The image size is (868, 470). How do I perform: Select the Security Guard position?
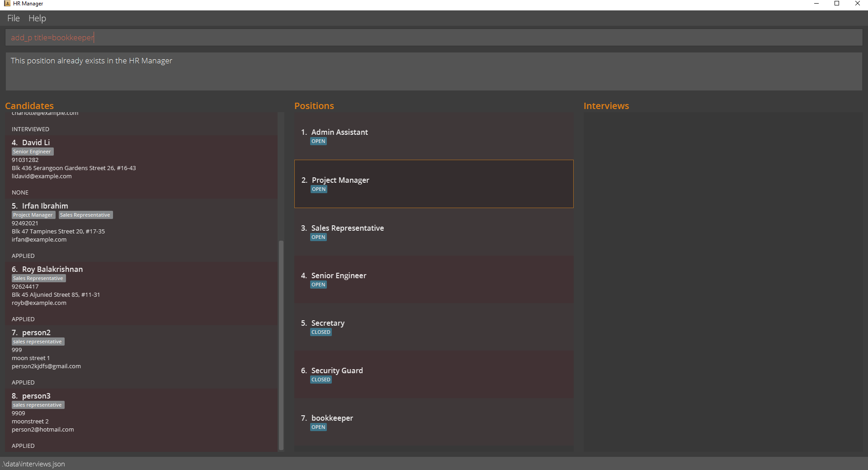434,374
